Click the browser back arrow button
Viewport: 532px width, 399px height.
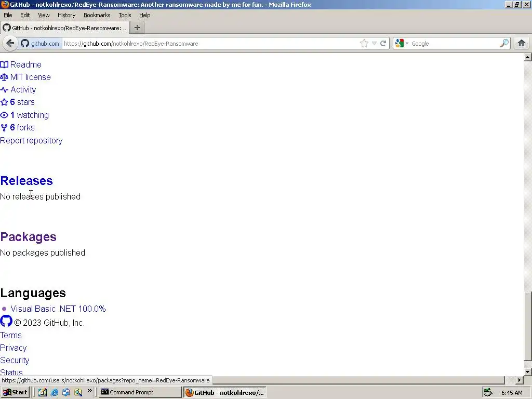pos(10,44)
